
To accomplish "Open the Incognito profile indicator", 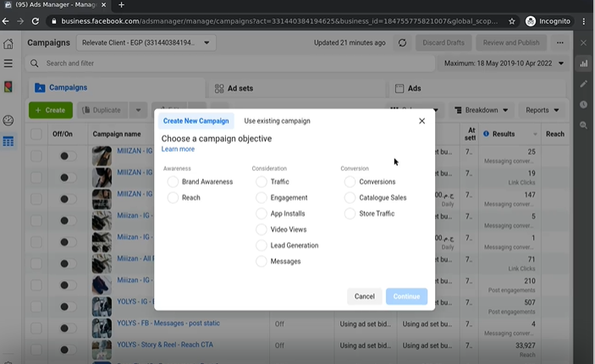I will point(548,21).
